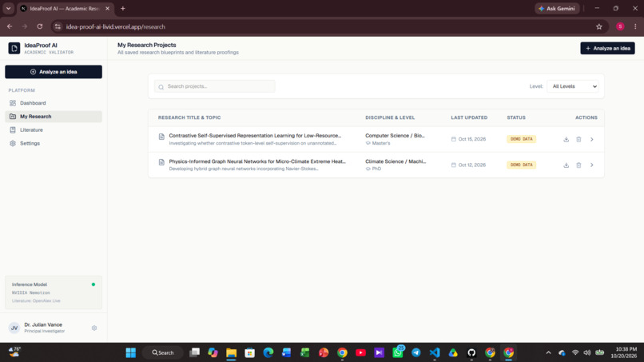
Task: Reload the page
Action: click(40, 26)
